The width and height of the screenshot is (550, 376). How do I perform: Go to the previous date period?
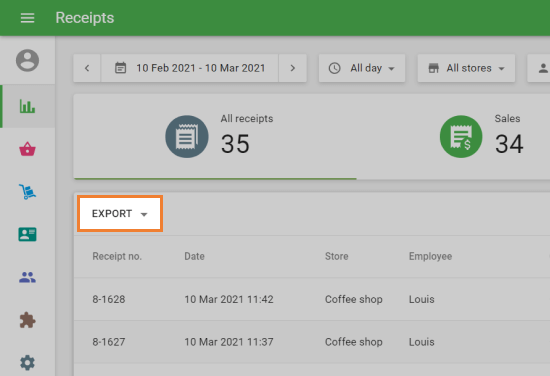[87, 68]
